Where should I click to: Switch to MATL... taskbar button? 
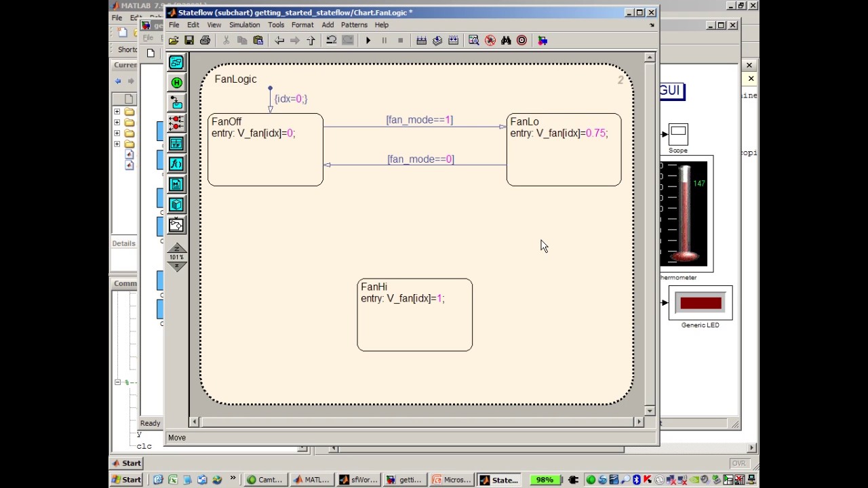[311, 480]
